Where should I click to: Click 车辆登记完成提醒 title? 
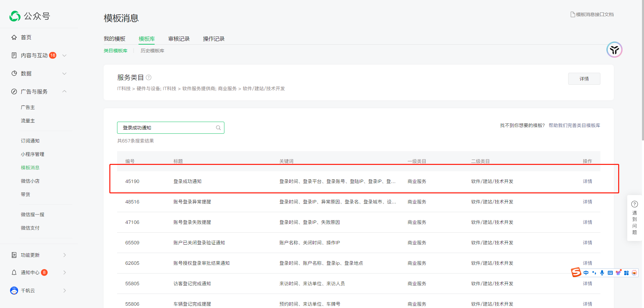point(192,304)
